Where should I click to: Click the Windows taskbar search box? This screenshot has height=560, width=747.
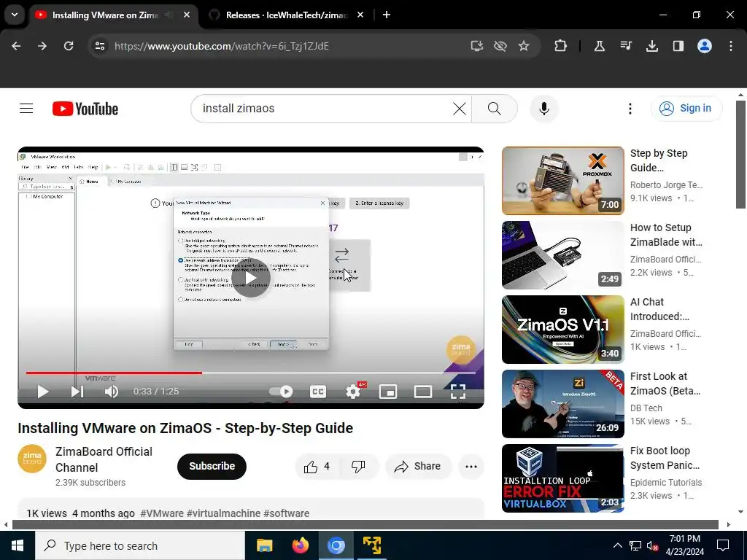coord(140,545)
